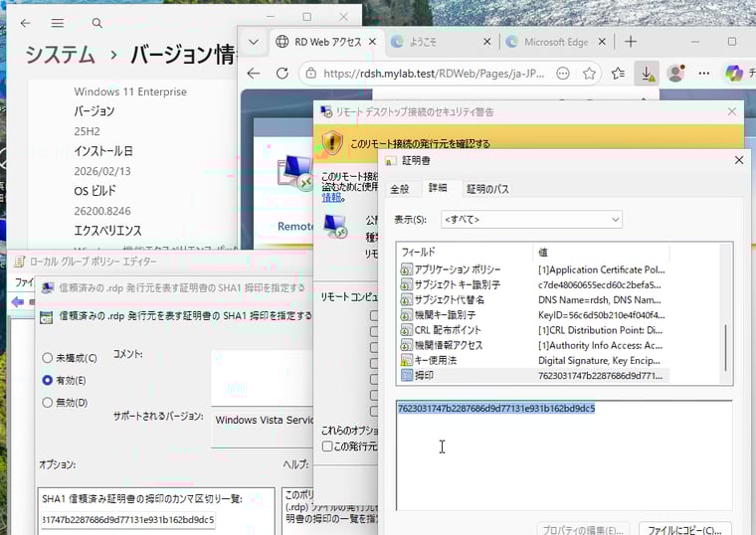Switch to 証明のパス tab
This screenshot has width=756, height=535.
(x=488, y=189)
